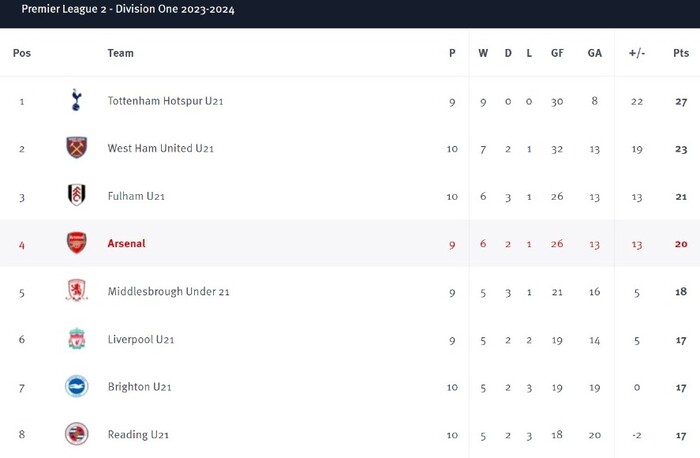
Task: Click the +/- goal difference header
Action: [x=637, y=53]
